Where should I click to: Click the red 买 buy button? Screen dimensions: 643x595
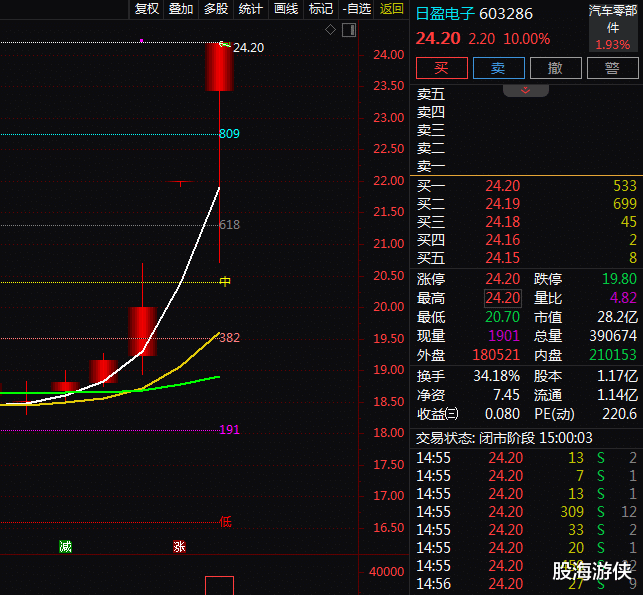click(x=442, y=68)
